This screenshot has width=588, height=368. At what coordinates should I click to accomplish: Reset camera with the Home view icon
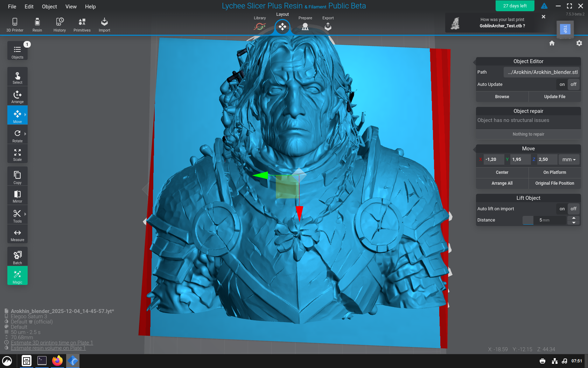tap(552, 43)
